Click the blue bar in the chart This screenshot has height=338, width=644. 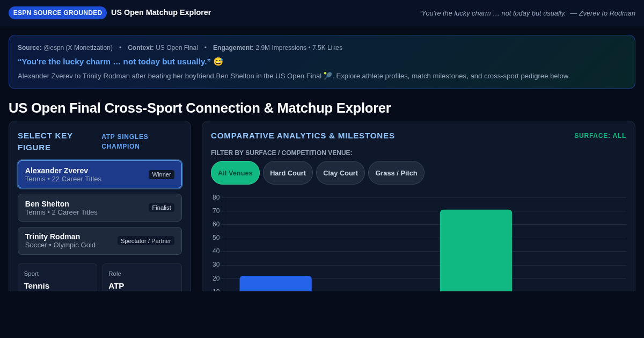pyautogui.click(x=275, y=284)
